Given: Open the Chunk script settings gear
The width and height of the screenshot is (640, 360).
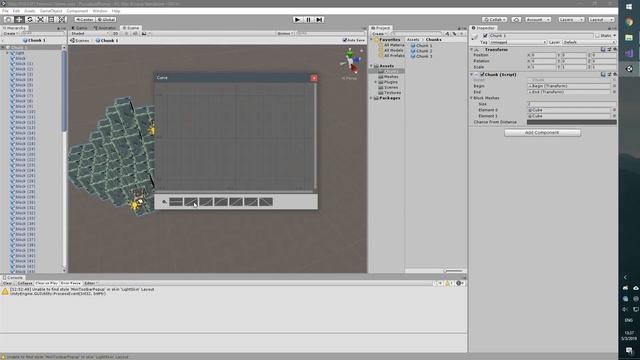Looking at the screenshot, I should click(x=615, y=75).
